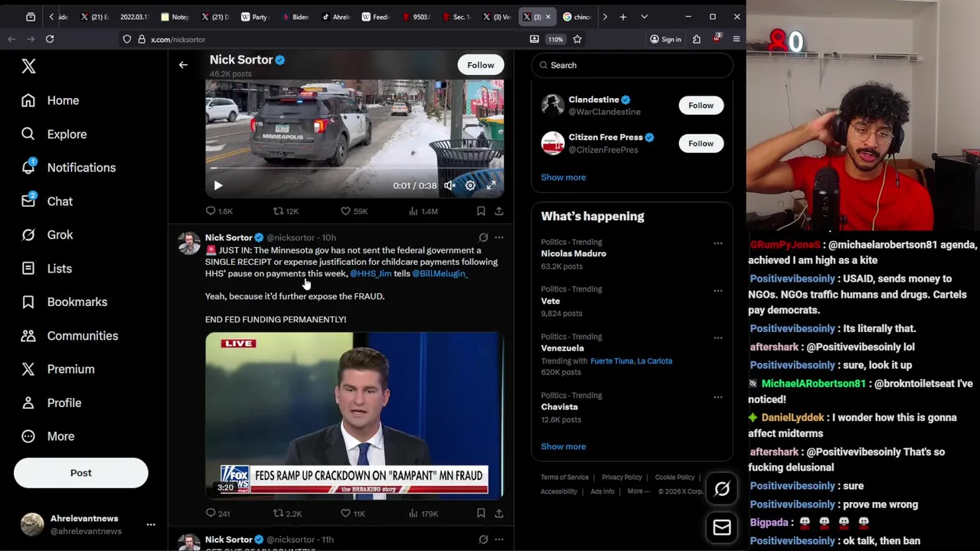Open account menu dots next to Ahrelevantnews
The width and height of the screenshot is (980, 551).
(x=151, y=524)
